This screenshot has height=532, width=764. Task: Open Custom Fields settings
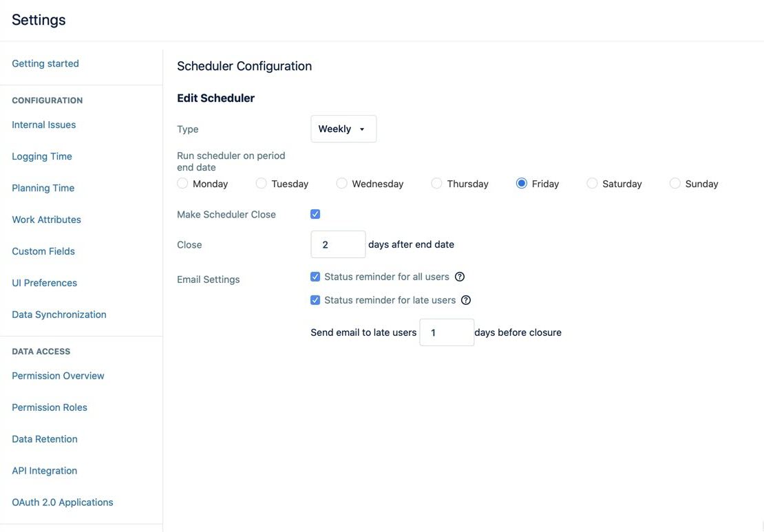[x=43, y=251]
